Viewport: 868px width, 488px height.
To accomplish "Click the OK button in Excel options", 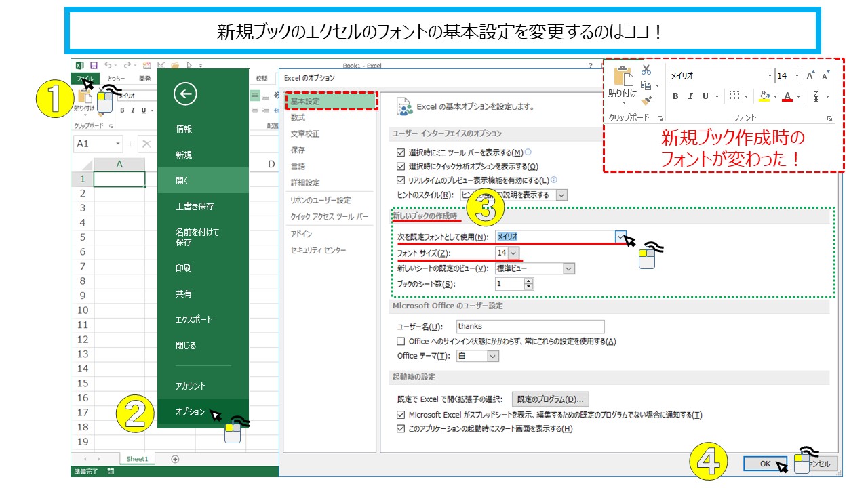I will point(765,464).
